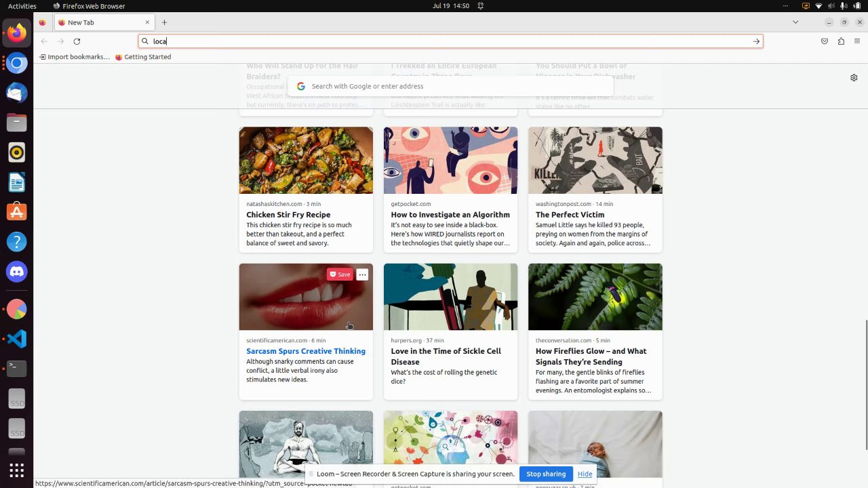Click the vertical page scrollbar thumb
The height and width of the screenshot is (488, 868).
pos(865,384)
